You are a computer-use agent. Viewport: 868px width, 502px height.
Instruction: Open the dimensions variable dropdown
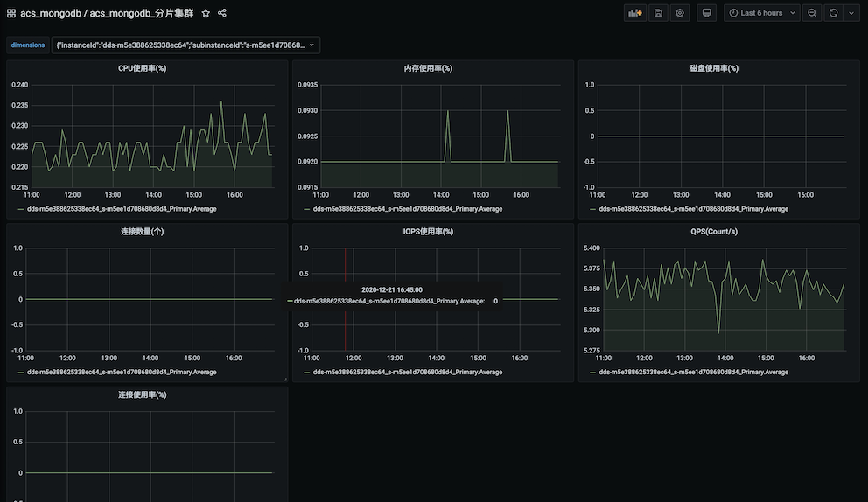click(185, 45)
